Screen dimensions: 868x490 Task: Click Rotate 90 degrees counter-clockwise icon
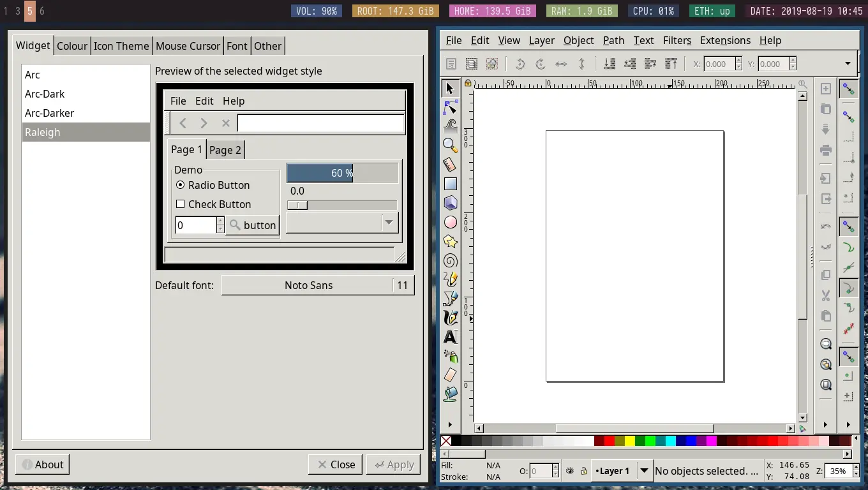[520, 64]
